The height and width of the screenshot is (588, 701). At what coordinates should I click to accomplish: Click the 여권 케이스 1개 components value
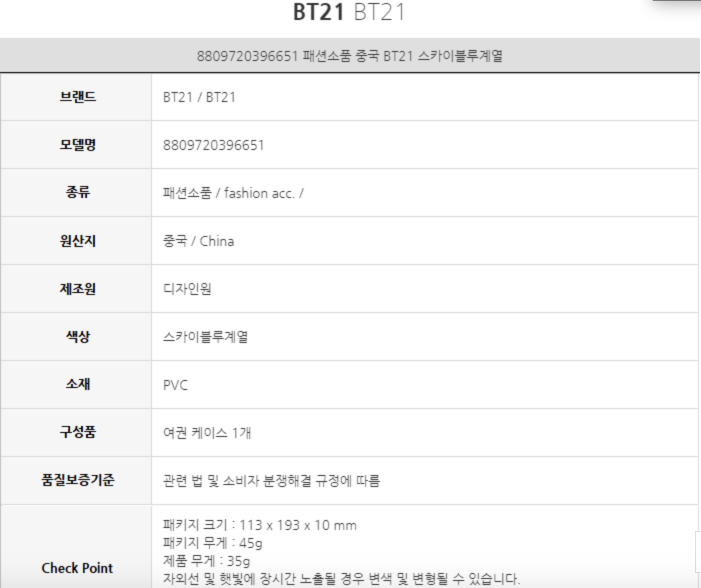207,432
